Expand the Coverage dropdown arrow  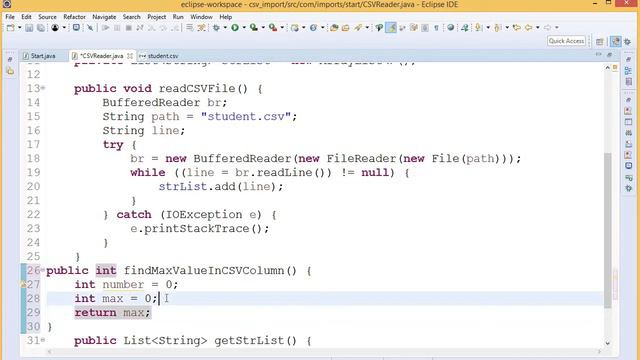263,28
